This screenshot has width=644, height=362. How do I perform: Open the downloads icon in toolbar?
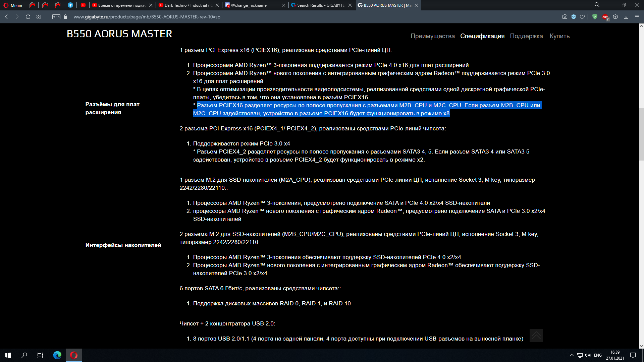(x=626, y=17)
